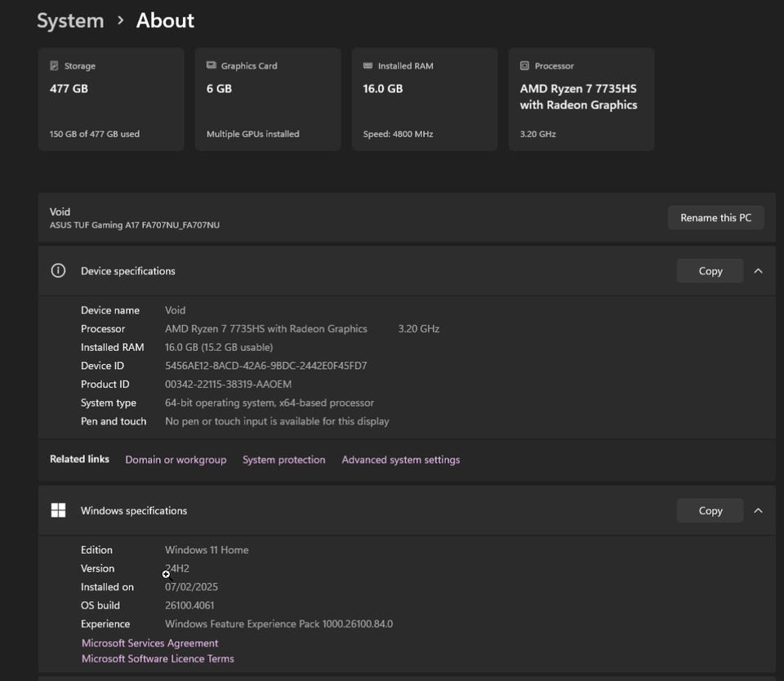Click the Storage drive icon
Screen dimensions: 784x681
[x=54, y=66]
